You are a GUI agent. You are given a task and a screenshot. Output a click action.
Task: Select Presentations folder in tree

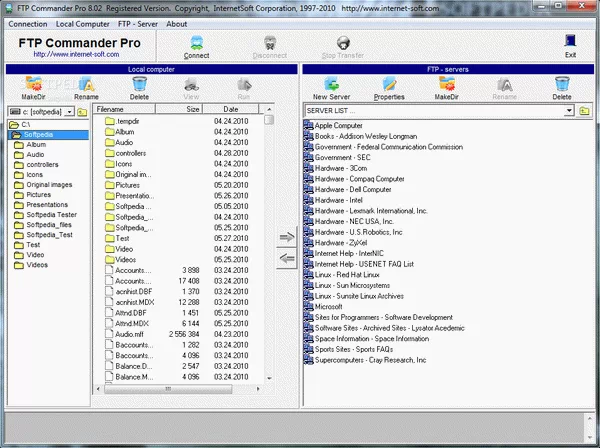pyautogui.click(x=47, y=205)
